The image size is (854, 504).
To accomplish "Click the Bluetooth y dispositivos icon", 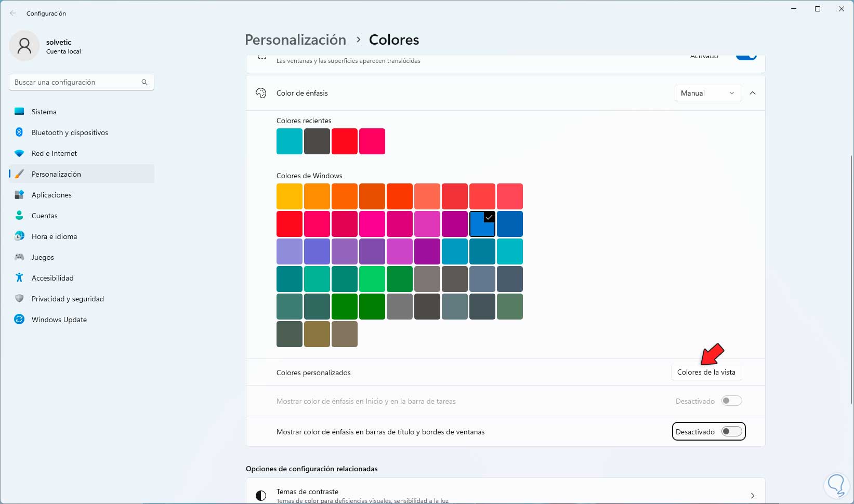I will click(19, 132).
